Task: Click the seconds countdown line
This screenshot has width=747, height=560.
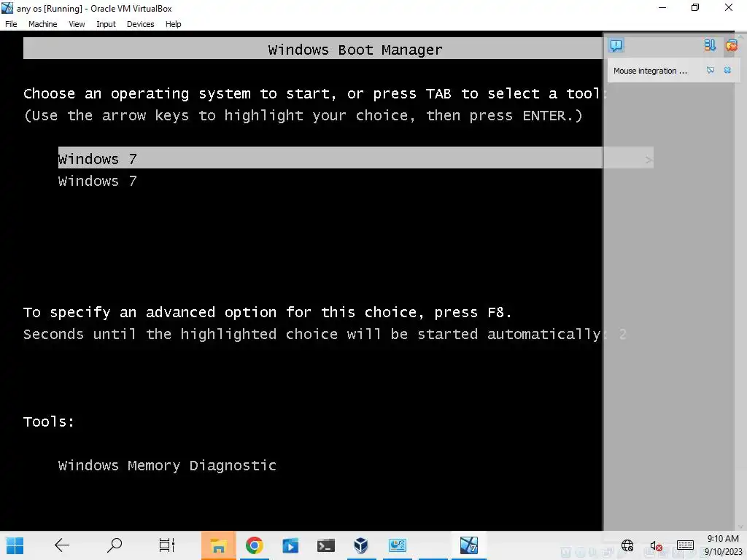Action: pos(325,334)
